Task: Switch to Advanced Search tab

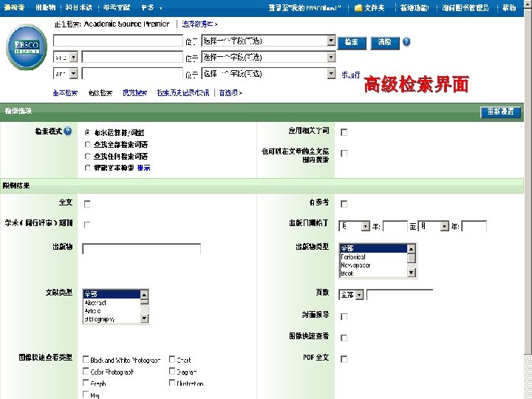Action: (x=100, y=93)
